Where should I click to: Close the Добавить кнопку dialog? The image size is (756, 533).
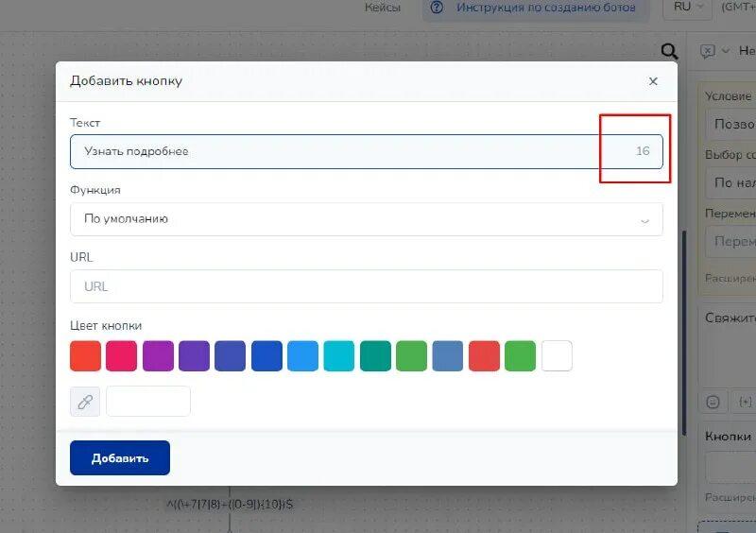[653, 81]
